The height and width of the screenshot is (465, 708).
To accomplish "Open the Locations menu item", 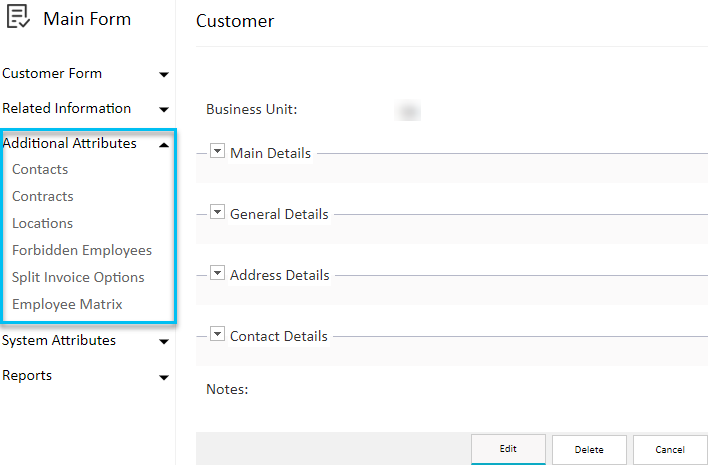I will [42, 223].
